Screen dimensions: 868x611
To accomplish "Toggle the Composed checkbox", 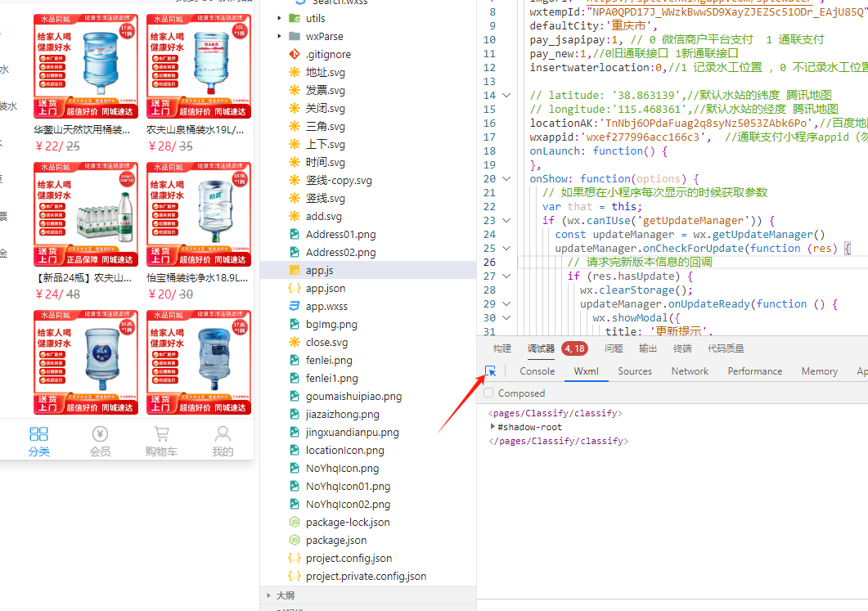I will (x=488, y=393).
